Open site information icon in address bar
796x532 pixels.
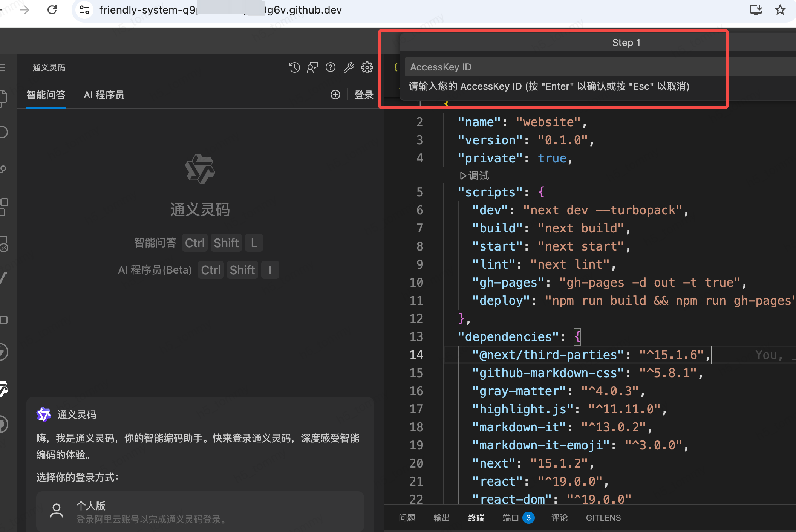pyautogui.click(x=84, y=10)
